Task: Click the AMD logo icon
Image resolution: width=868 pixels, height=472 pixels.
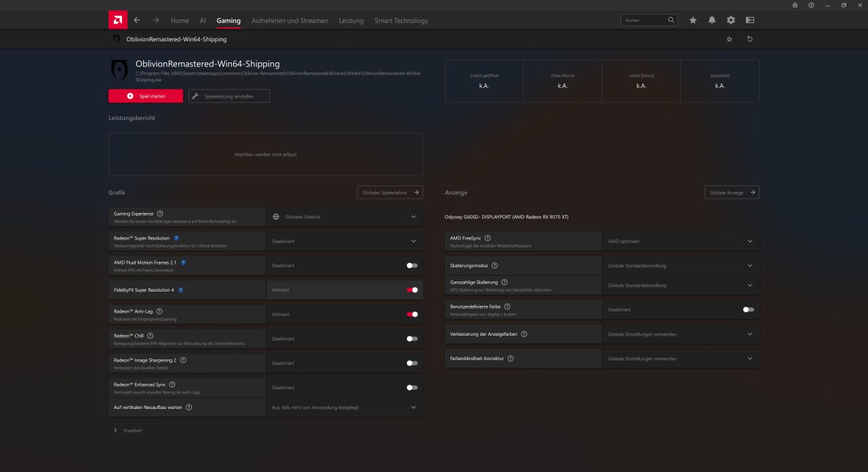Action: pos(118,20)
